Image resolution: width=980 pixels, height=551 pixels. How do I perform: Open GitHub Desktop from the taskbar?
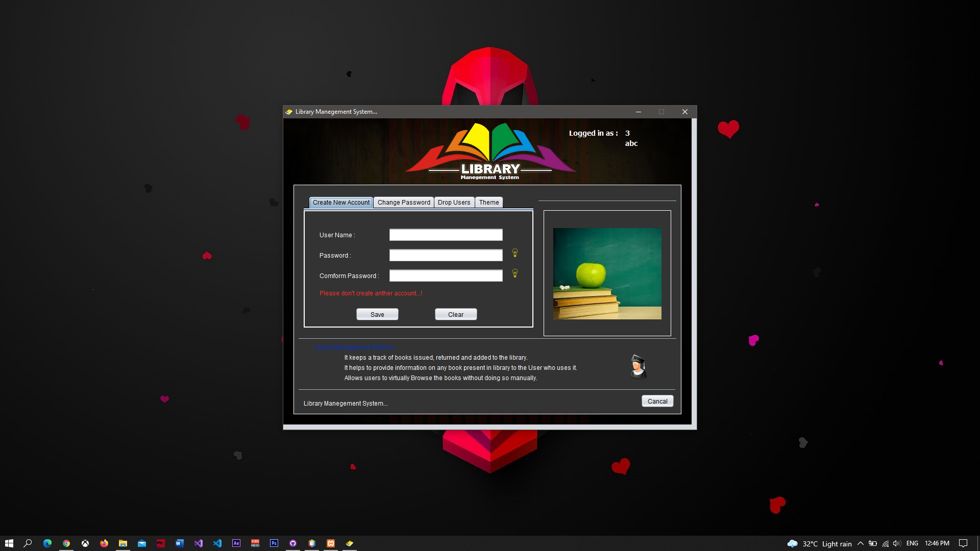pos(293,543)
